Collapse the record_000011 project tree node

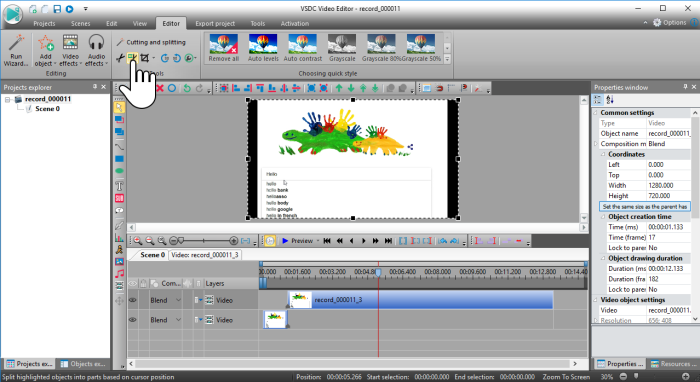pos(8,99)
